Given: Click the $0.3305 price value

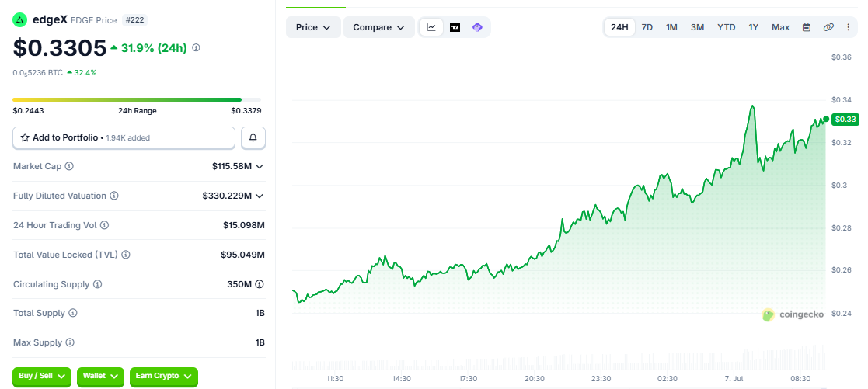Looking at the screenshot, I should click(x=60, y=47).
